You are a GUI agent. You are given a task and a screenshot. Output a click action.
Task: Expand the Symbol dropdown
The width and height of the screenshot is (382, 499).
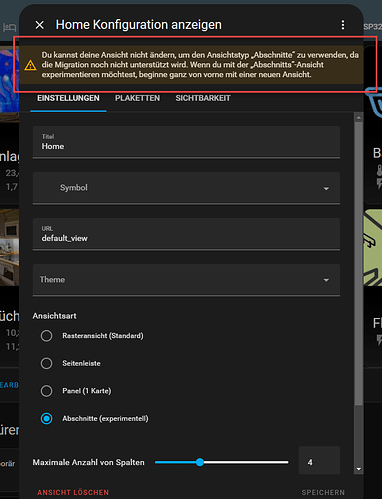coord(186,188)
